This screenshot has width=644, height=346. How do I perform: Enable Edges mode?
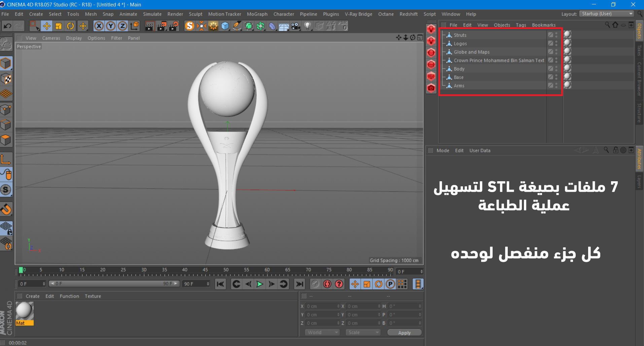6,125
